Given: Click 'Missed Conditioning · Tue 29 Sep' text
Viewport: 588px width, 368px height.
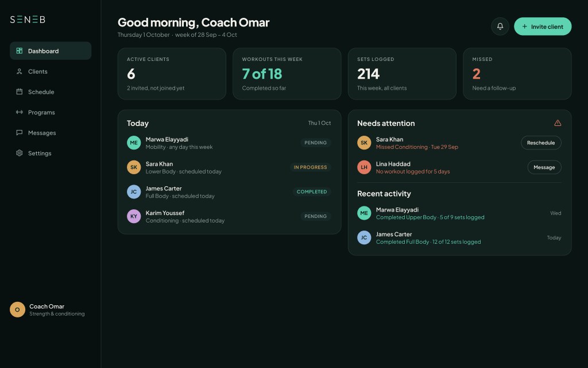Looking at the screenshot, I should (417, 147).
